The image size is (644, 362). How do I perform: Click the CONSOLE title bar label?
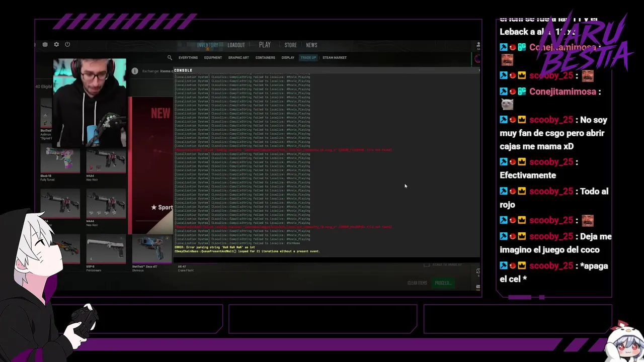click(x=183, y=70)
